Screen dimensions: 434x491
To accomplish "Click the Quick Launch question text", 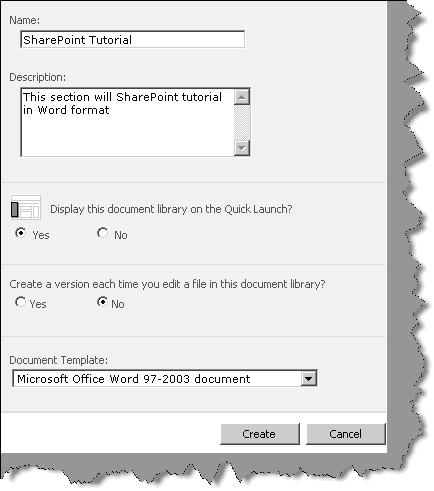I will point(171,209).
